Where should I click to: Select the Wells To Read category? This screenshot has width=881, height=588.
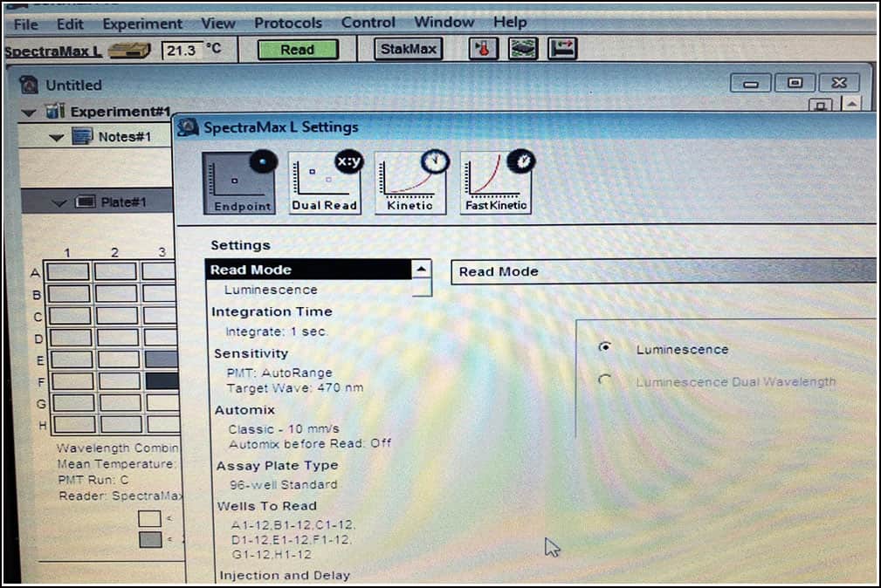(267, 506)
